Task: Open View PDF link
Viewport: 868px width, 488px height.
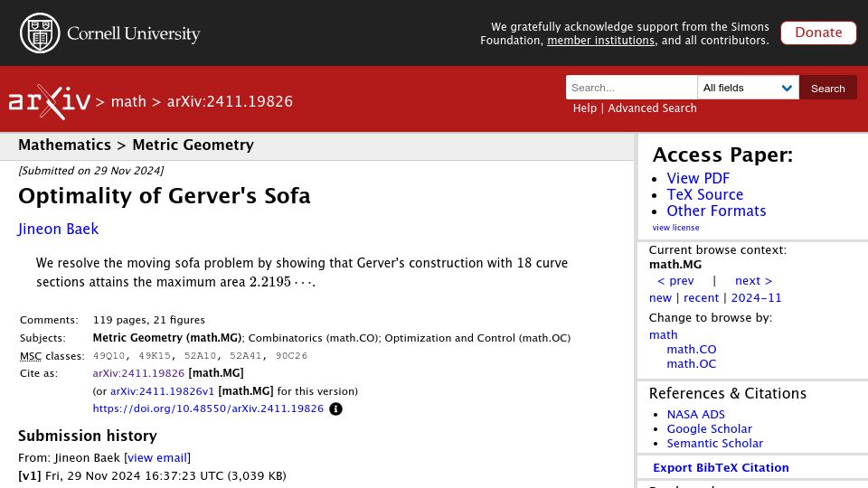Action: click(698, 178)
